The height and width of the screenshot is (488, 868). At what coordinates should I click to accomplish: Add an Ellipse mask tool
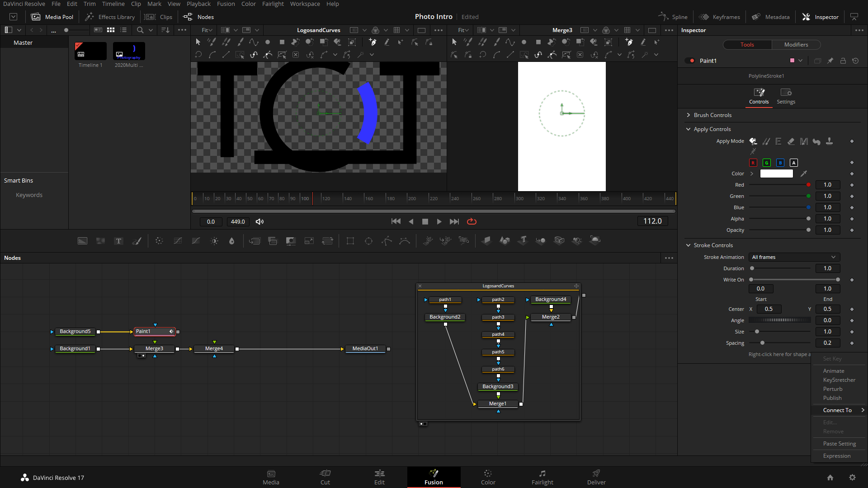pos(368,241)
